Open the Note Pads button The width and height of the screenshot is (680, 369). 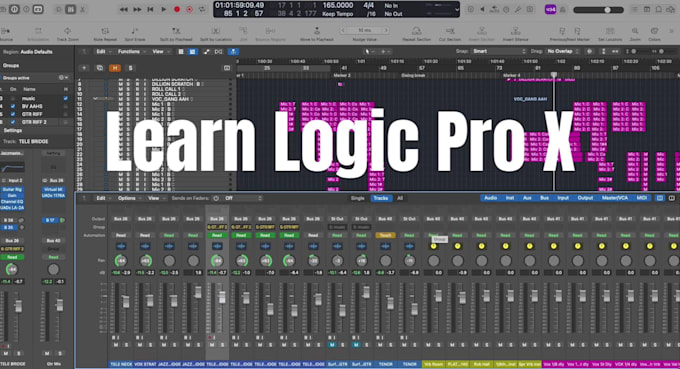(x=647, y=9)
